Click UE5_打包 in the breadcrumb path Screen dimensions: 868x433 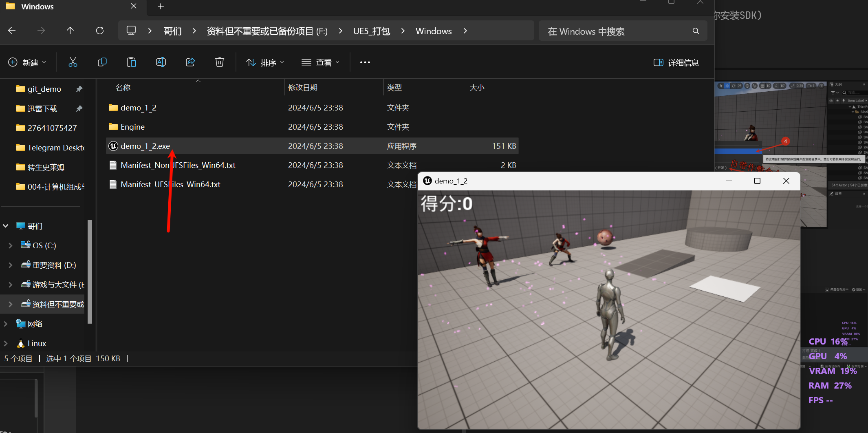371,31
